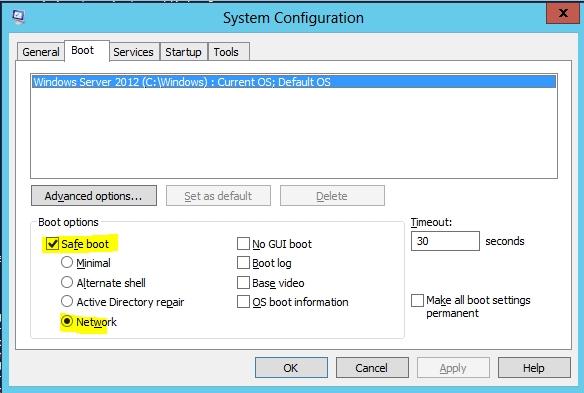Open the Tools tab
584x393 pixels.
228,52
